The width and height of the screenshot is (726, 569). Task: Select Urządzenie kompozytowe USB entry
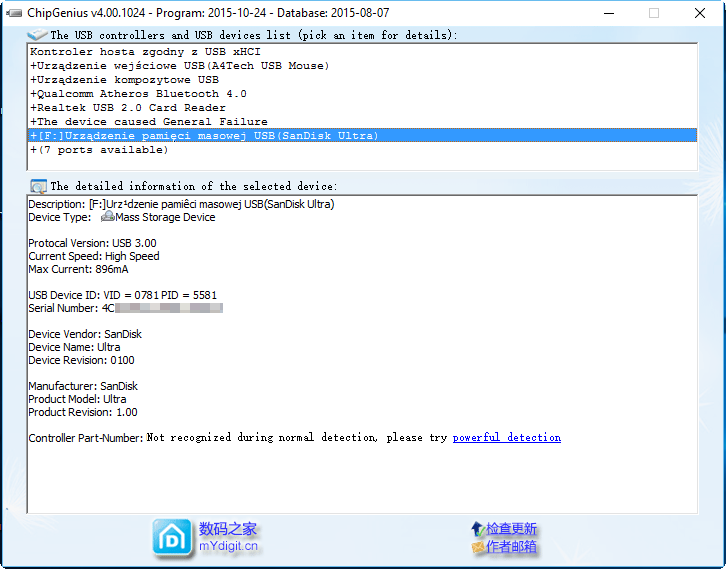point(363,80)
